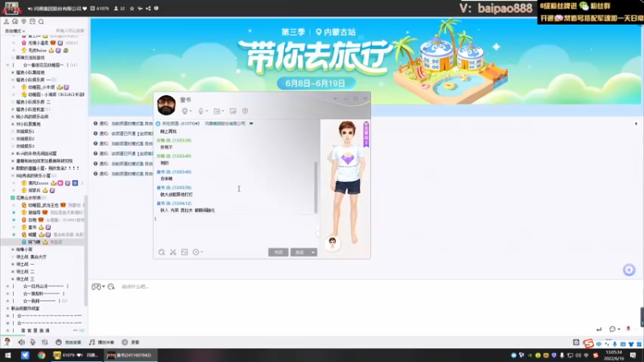Click the folder file-transfer icon in the private chat header

(217, 111)
